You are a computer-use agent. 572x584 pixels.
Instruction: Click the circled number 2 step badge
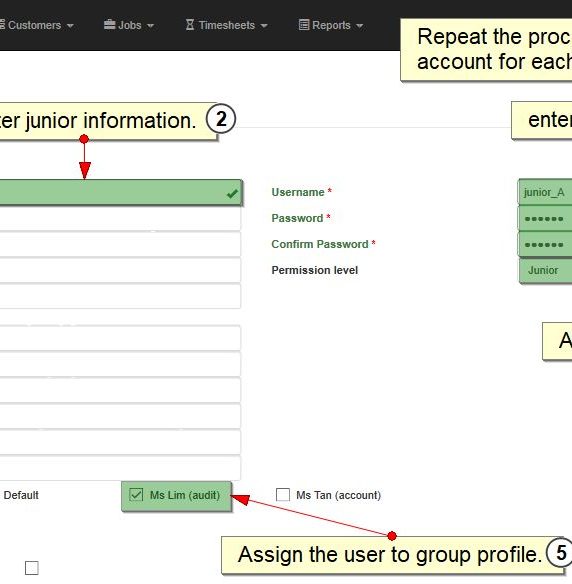pos(221,119)
